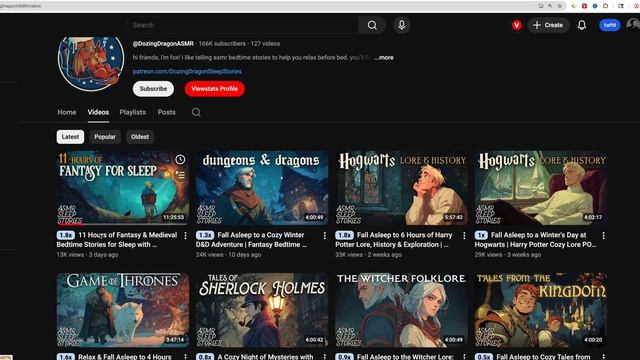Switch to the Playlists tab
The height and width of the screenshot is (360, 640).
coord(133,112)
